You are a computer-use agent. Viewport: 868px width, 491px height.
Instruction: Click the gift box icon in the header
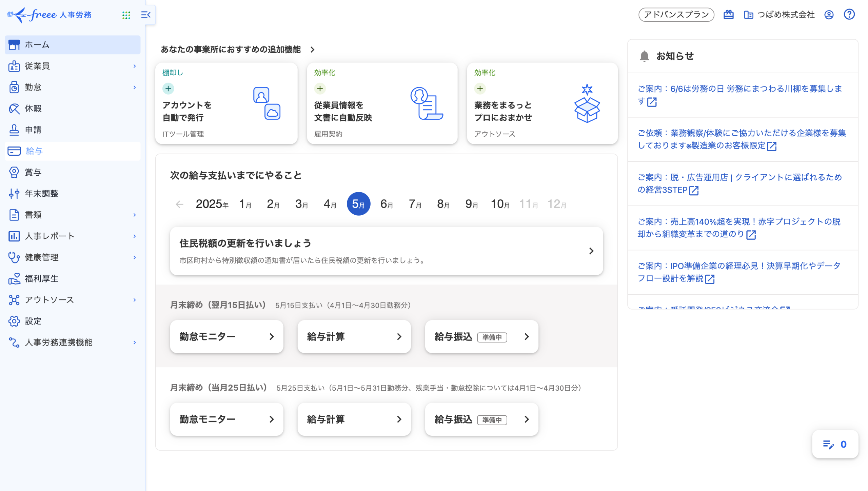click(728, 15)
